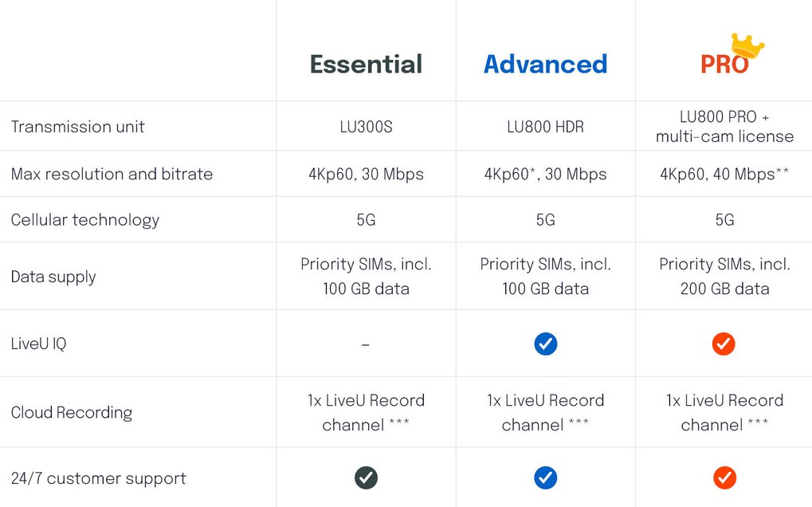Click the LU300S transmission unit cell
This screenshot has height=507, width=812.
coord(366,127)
